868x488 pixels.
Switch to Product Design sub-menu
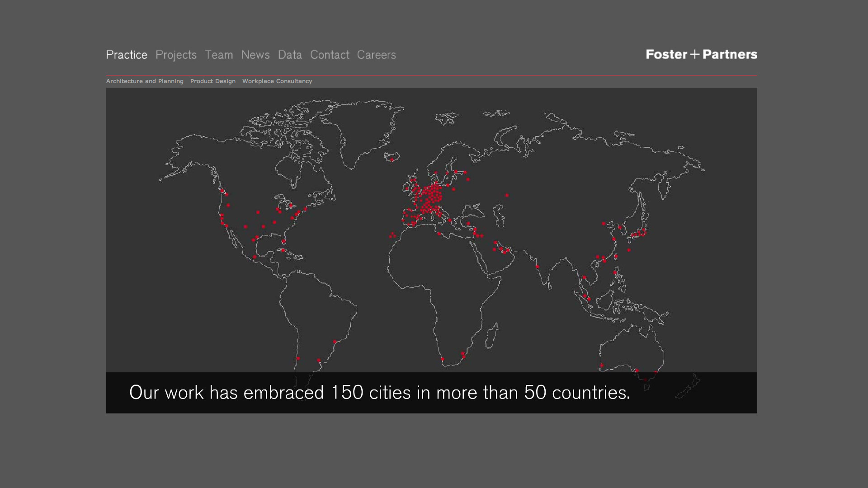coord(213,81)
